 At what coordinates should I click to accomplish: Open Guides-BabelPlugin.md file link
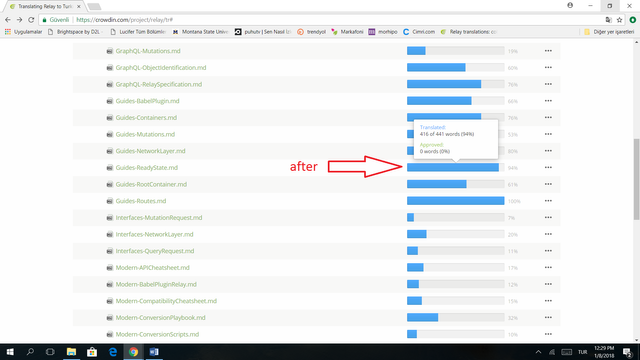point(147,101)
